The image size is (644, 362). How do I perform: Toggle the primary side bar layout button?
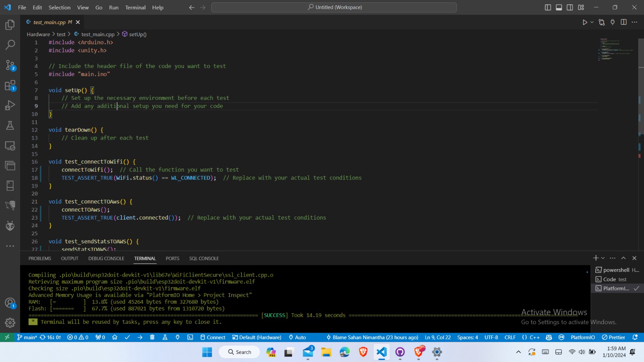click(x=548, y=7)
